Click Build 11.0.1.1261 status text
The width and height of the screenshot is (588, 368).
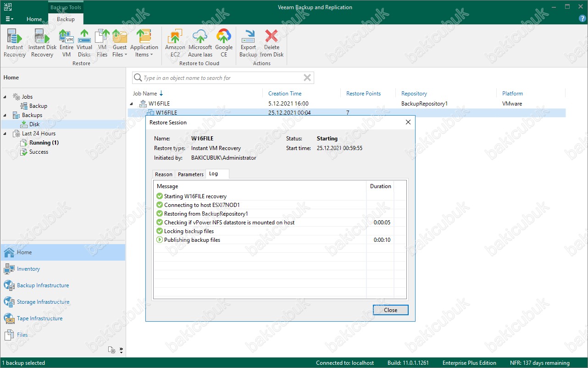point(408,363)
